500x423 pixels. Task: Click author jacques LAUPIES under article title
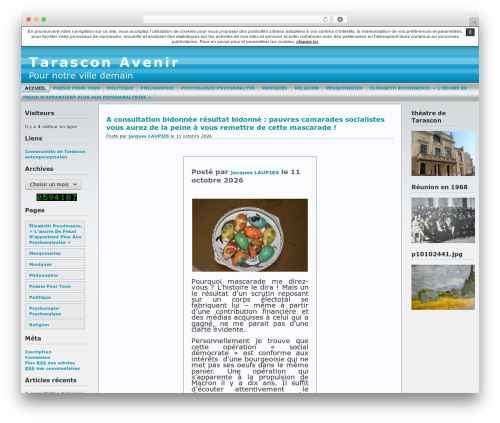[149, 136]
